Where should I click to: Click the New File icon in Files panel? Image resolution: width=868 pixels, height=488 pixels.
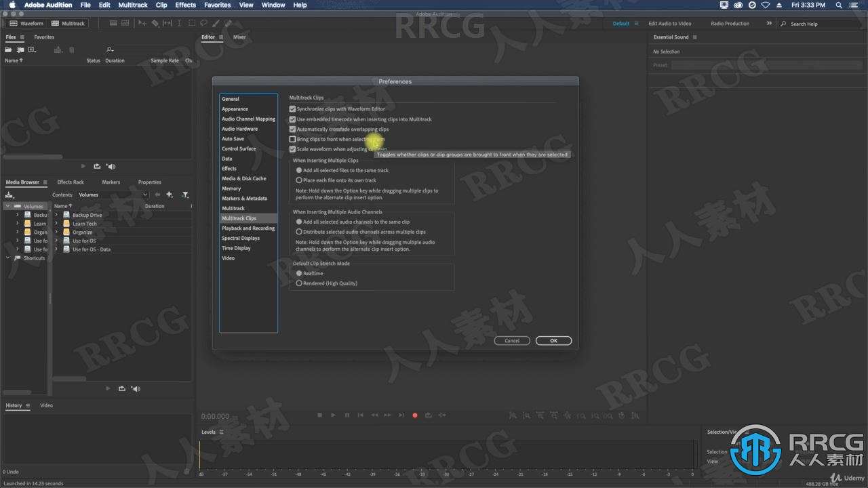32,49
